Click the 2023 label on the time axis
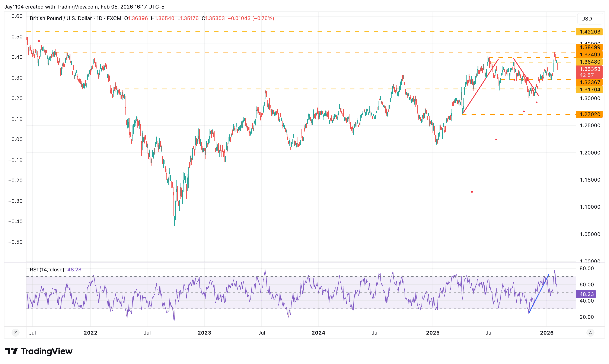The width and height of the screenshot is (609, 364). [x=205, y=333]
